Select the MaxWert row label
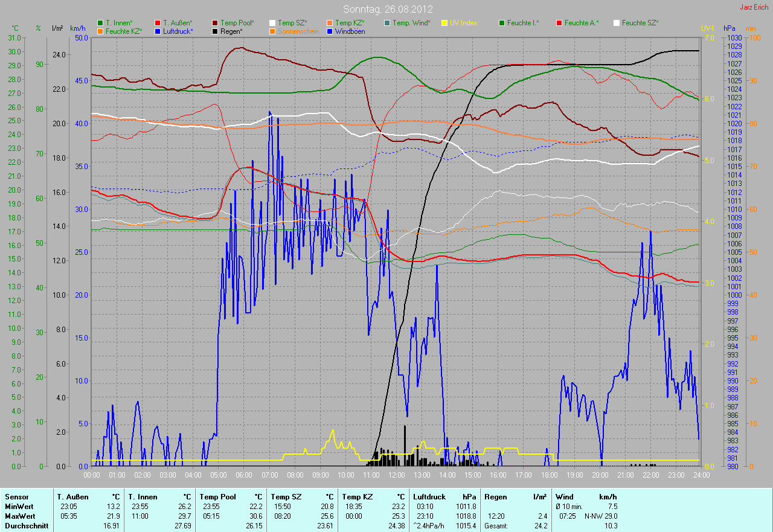 (x=20, y=516)
